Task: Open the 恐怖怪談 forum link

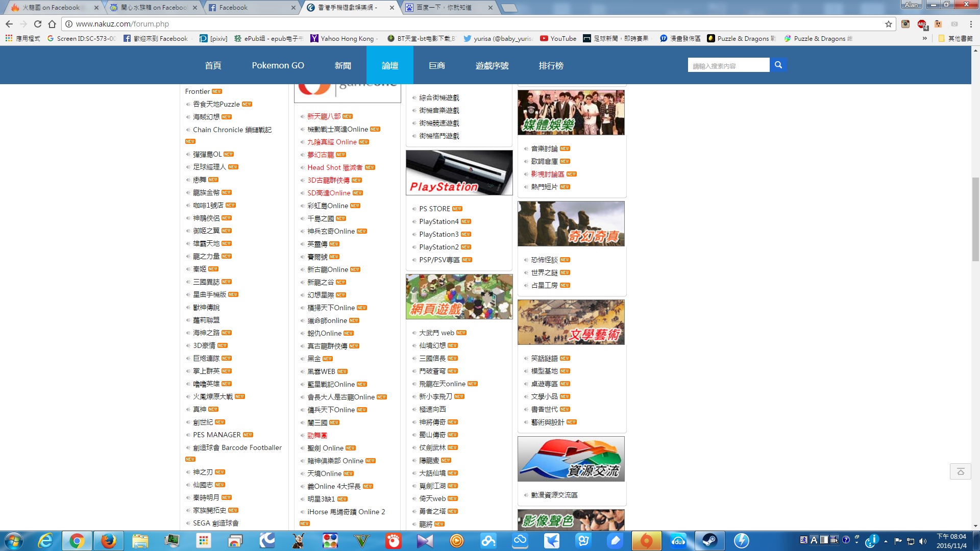Action: 544,260
